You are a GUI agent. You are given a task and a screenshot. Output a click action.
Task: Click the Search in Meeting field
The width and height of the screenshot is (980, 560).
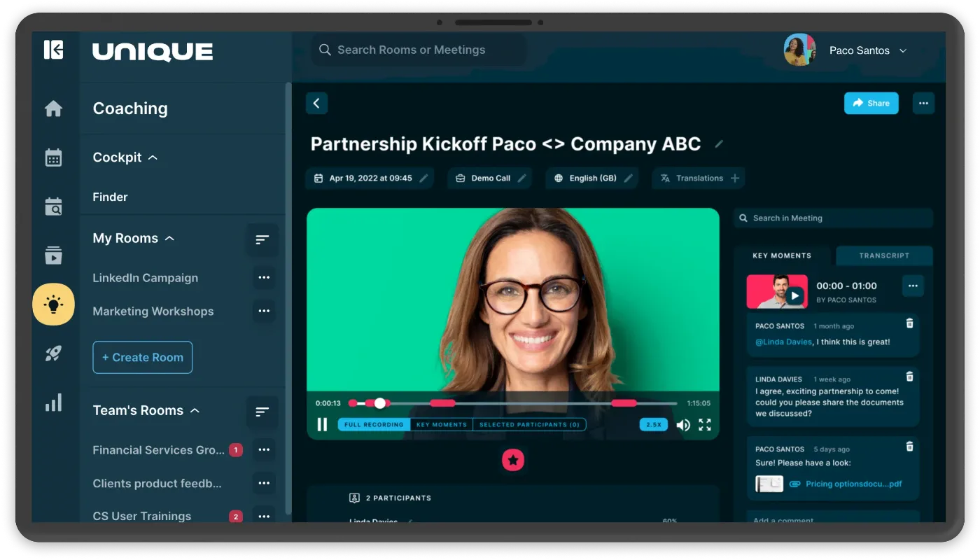[833, 218]
